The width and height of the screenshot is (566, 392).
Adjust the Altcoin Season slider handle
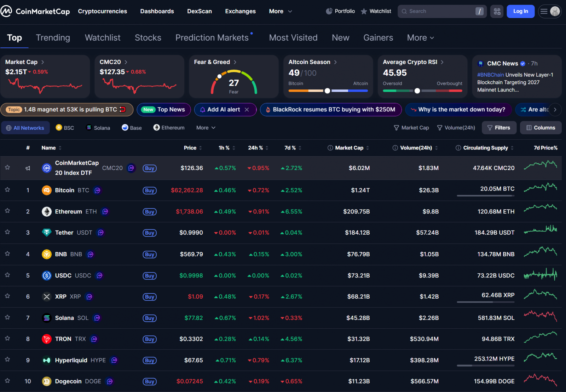[x=327, y=91]
